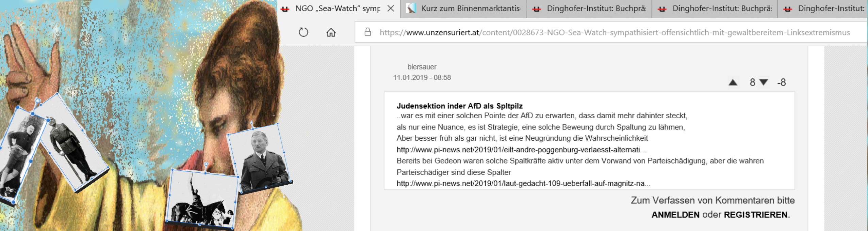Select the NGO Sea-Watch tab
Image resolution: width=868 pixels, height=231 pixels.
333,9
